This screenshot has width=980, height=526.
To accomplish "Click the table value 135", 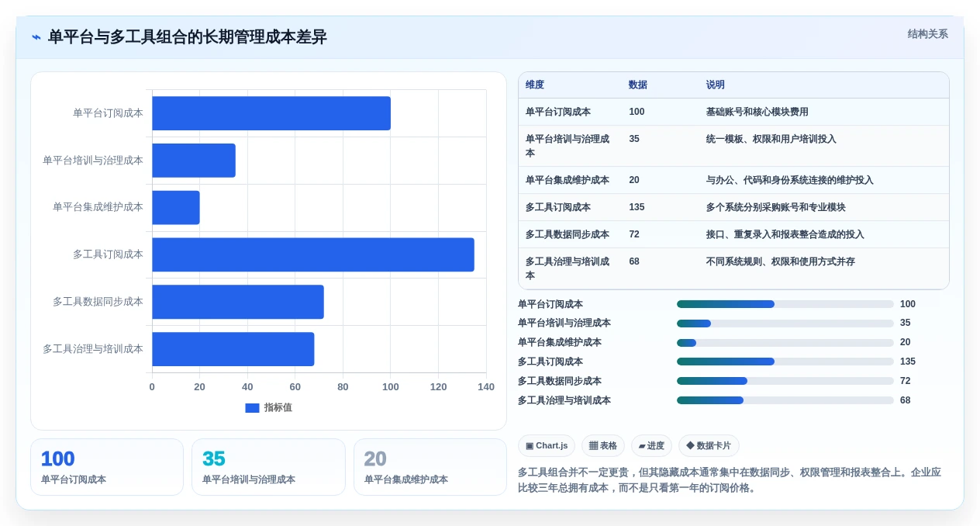I will [637, 207].
